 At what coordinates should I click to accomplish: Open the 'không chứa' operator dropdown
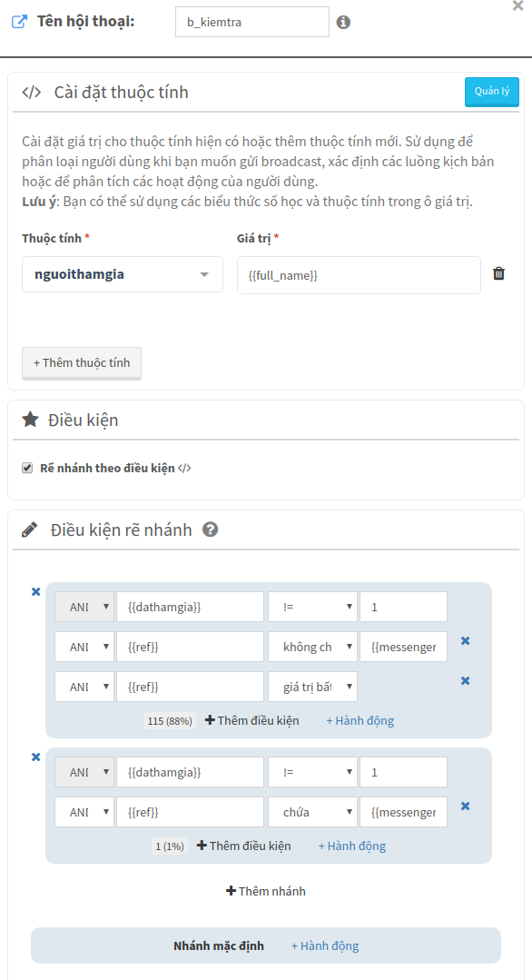(x=313, y=647)
